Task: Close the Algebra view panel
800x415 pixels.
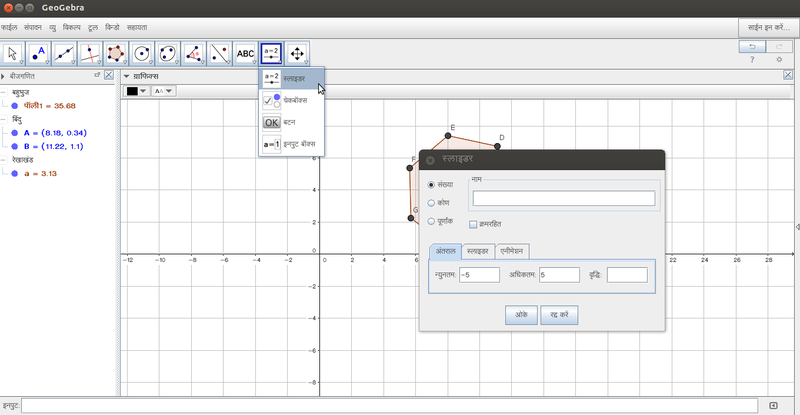Action: pyautogui.click(x=109, y=75)
